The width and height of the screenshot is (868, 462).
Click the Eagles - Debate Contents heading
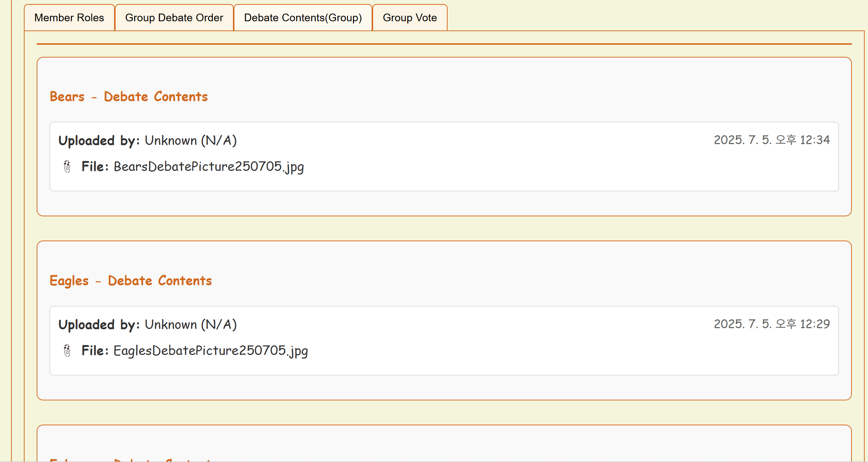(131, 280)
